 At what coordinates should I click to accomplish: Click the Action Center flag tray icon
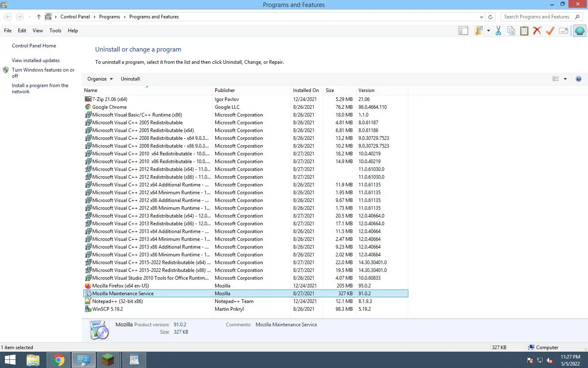(x=530, y=360)
